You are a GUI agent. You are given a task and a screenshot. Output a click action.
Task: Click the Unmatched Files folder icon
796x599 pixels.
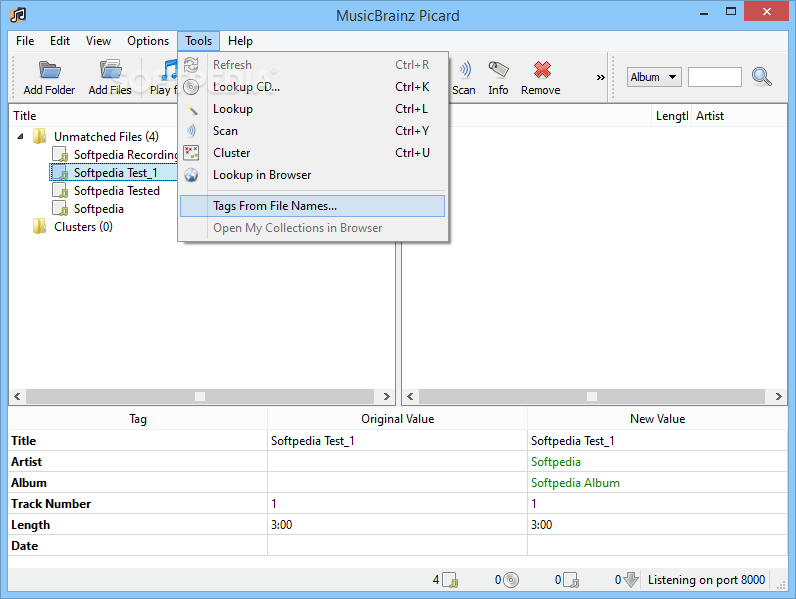click(40, 137)
